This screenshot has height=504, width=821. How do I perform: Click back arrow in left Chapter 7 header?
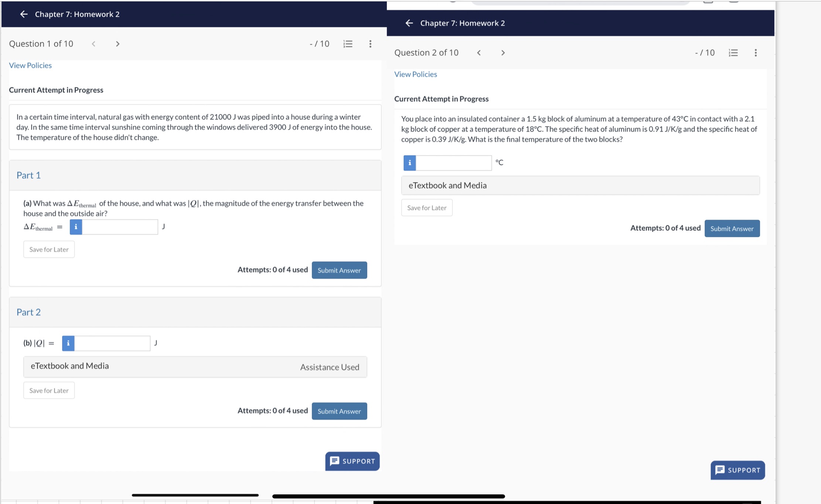(x=24, y=14)
